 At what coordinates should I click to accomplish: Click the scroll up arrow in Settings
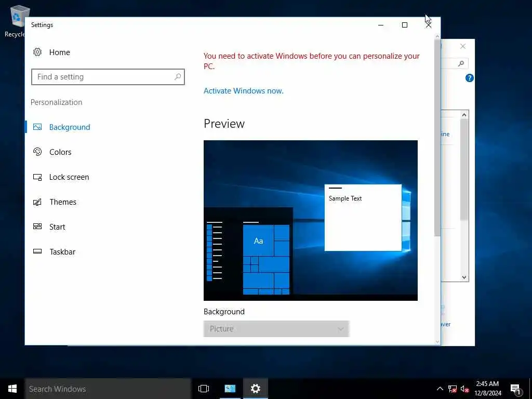437,36
